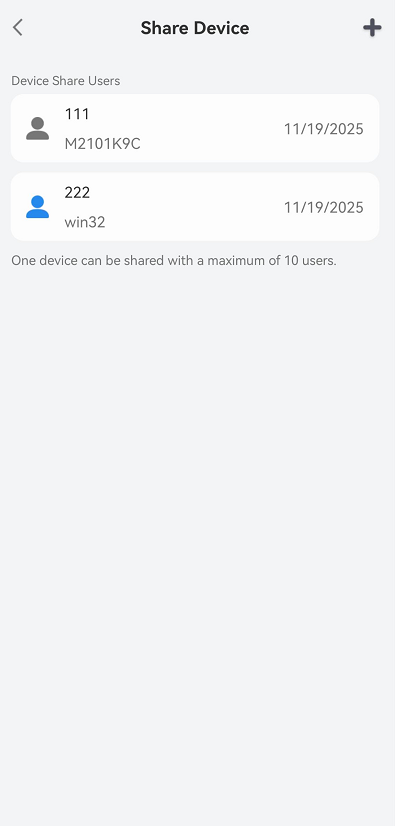The height and width of the screenshot is (826, 396).
Task: Select the gray avatar of user 111
Action: tap(37, 129)
